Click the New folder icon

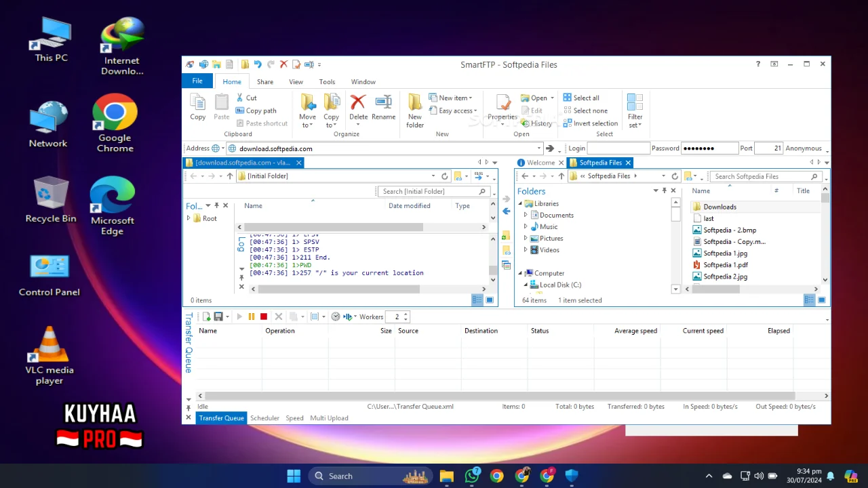point(415,102)
